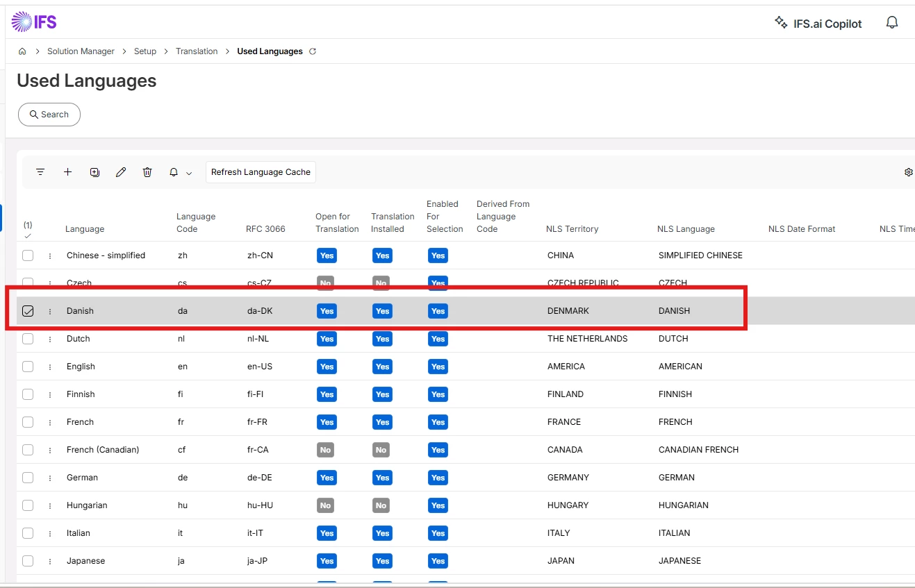This screenshot has height=588, width=915.
Task: Delete the selected language with the trash icon
Action: (x=147, y=172)
